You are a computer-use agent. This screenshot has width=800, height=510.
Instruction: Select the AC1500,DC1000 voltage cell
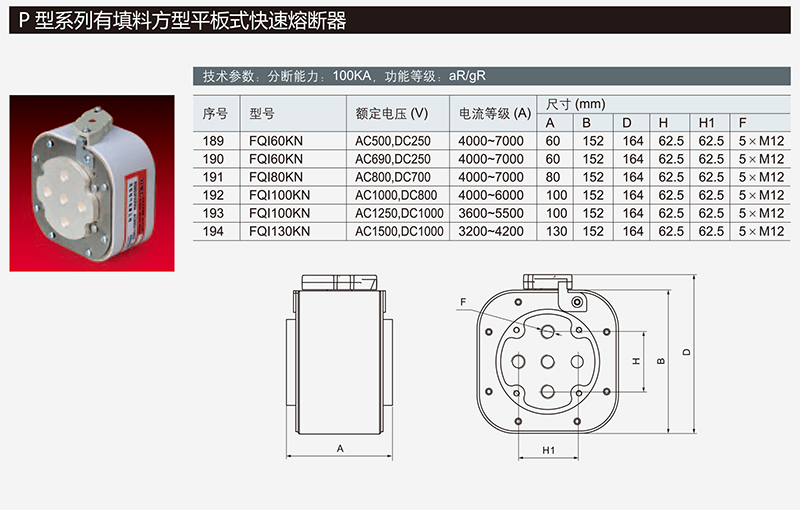tap(399, 231)
